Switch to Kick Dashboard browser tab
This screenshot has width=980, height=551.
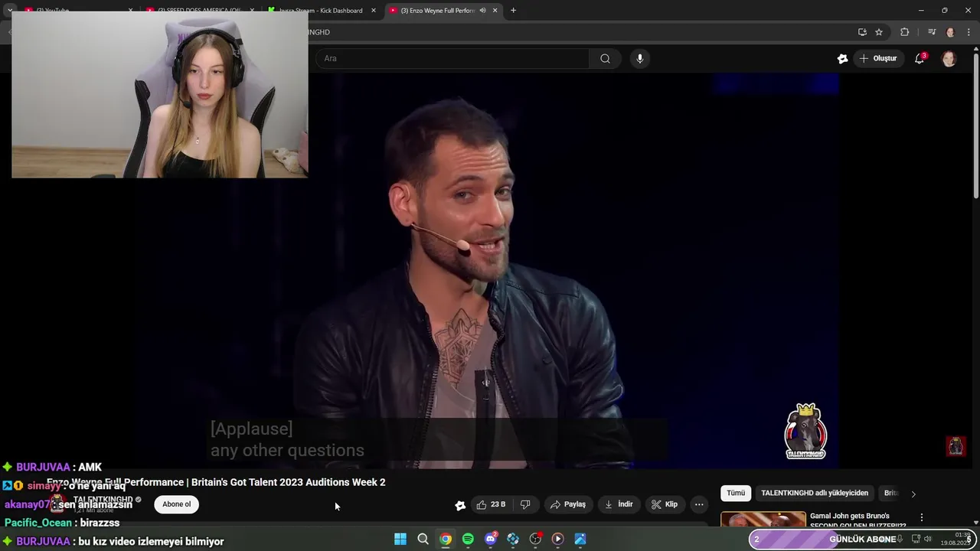321,11
